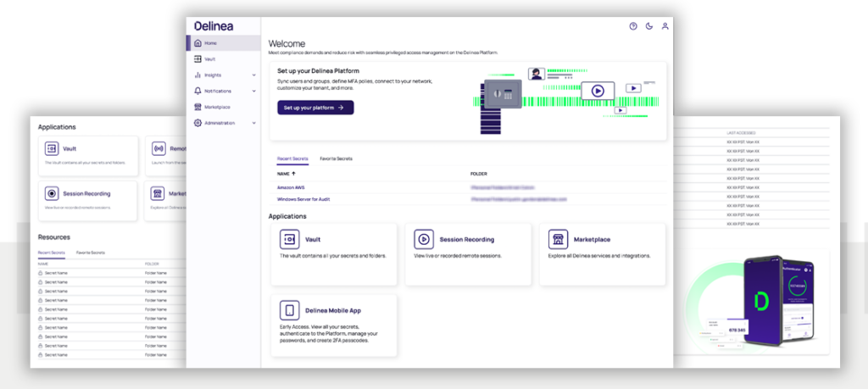868x389 pixels.
Task: Open the user profile icon
Action: click(665, 26)
